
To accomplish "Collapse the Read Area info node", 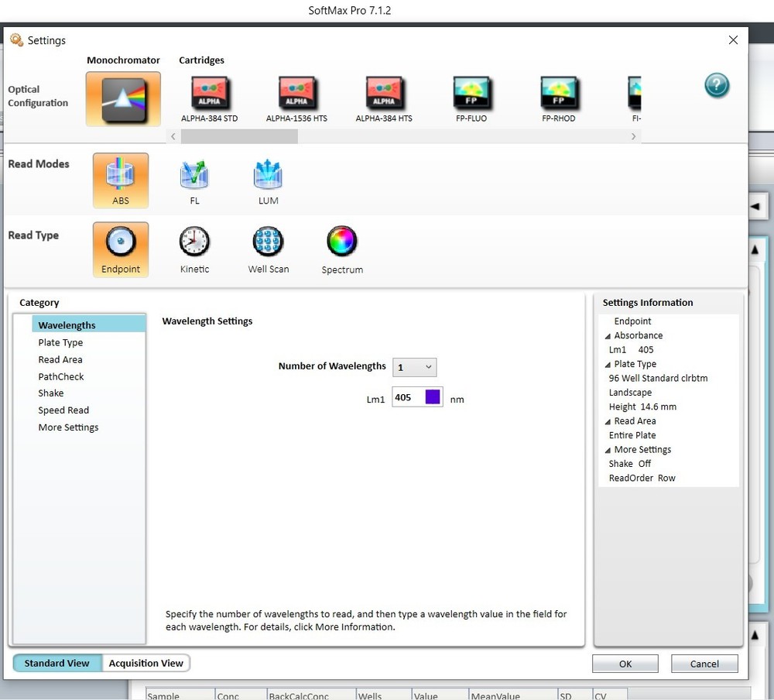I will click(x=608, y=422).
